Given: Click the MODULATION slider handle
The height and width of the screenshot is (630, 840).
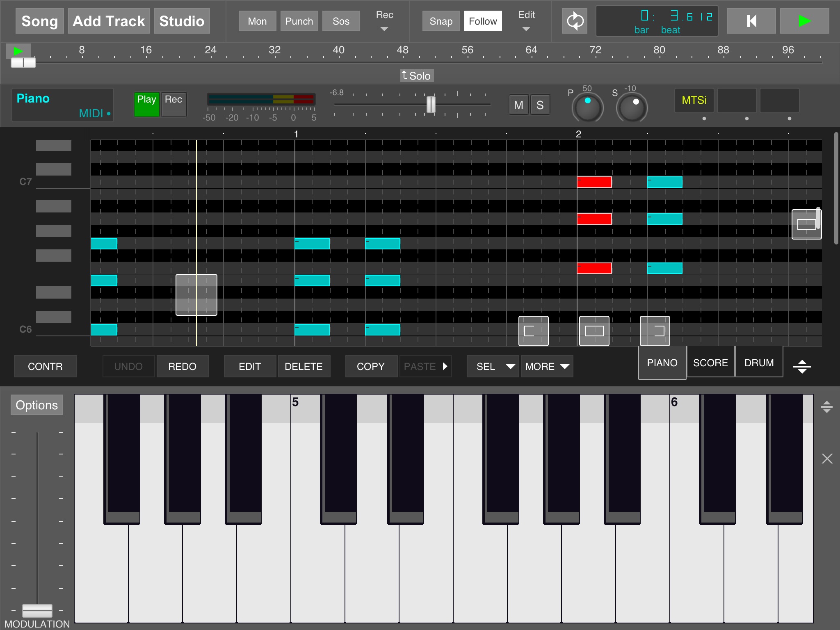Looking at the screenshot, I should pyautogui.click(x=37, y=610).
